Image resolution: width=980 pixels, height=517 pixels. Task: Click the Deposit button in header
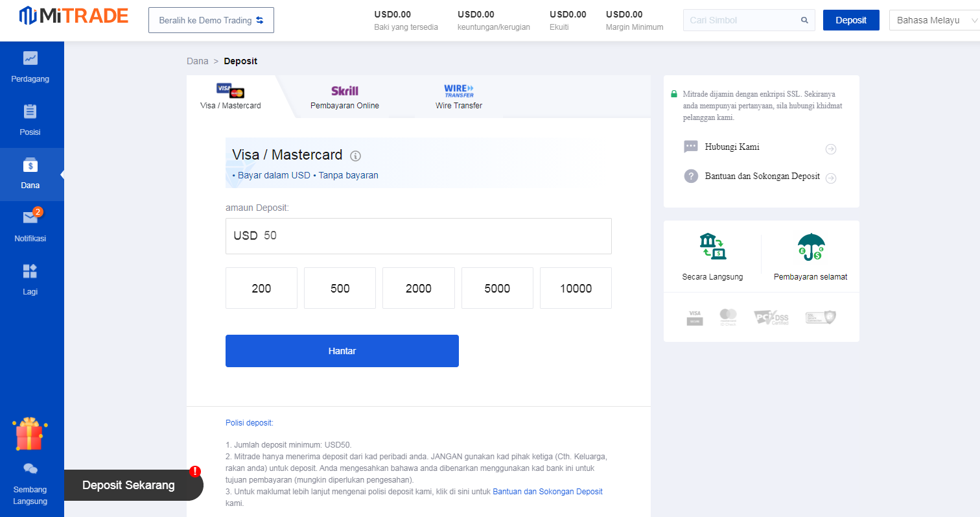850,20
